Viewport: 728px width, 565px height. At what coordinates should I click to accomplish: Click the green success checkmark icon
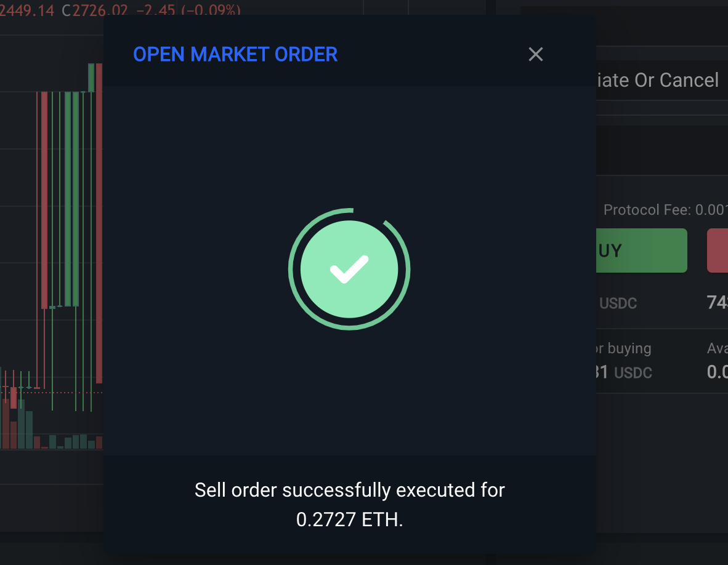click(349, 269)
